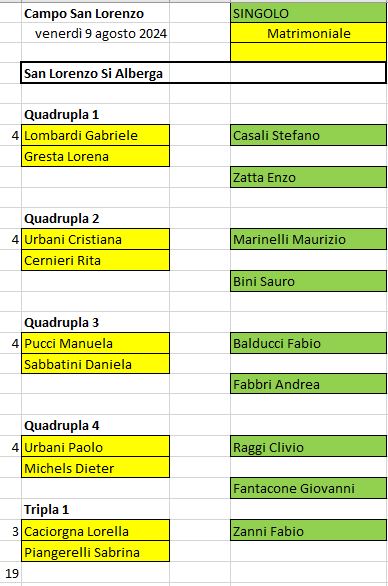Viewport: 388px width, 586px height.
Task: Select the cell containing total 19
Action: (11, 573)
